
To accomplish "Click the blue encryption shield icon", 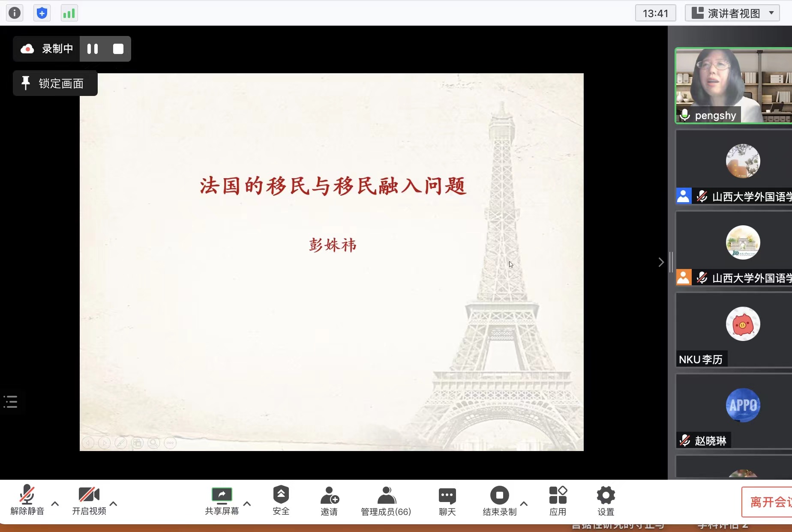I will [42, 13].
